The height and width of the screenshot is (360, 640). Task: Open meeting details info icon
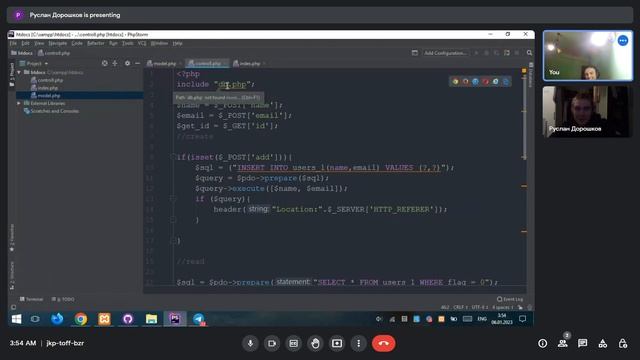[x=542, y=344]
